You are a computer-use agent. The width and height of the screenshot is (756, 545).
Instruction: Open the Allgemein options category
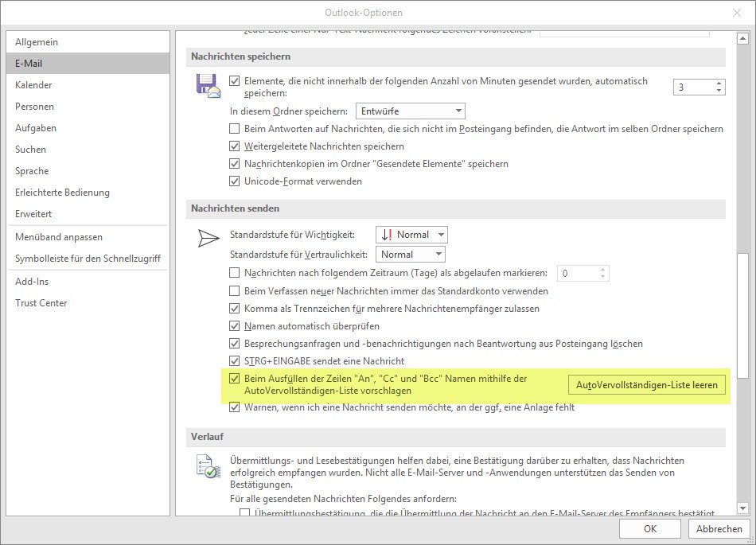[88, 42]
